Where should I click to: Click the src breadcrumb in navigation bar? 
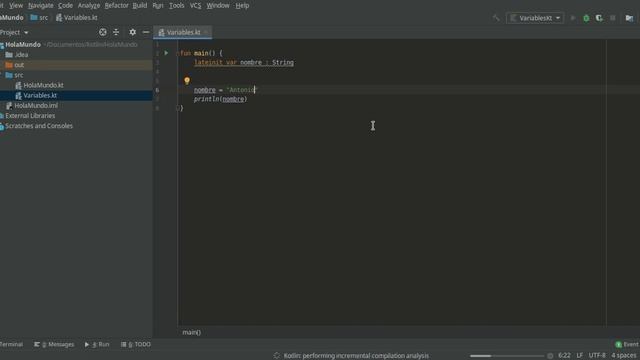tap(44, 18)
